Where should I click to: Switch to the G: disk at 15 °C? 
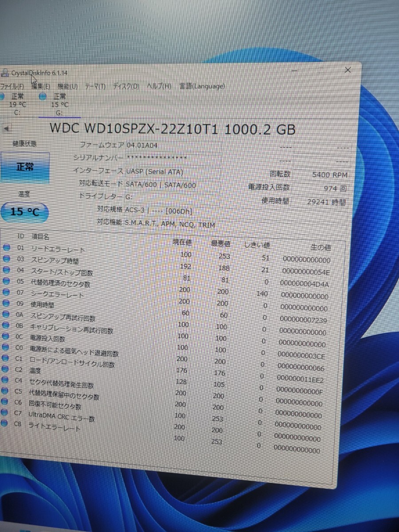pyautogui.click(x=60, y=105)
